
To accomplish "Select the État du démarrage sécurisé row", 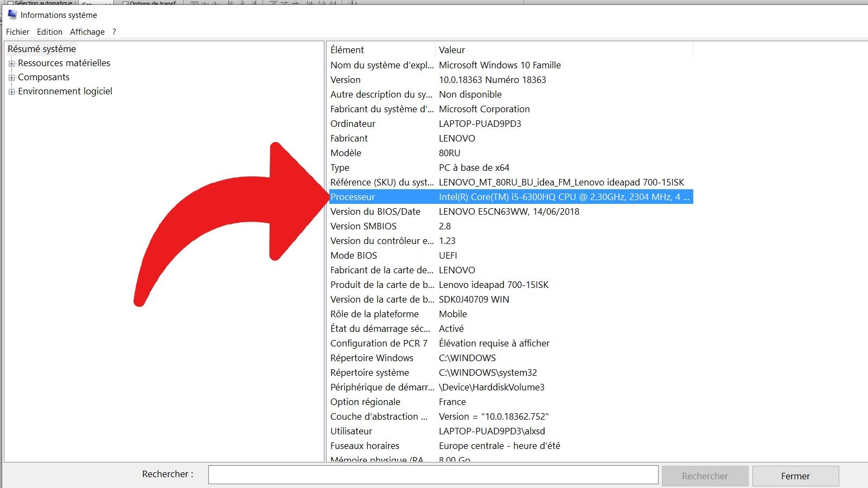I will pos(510,329).
